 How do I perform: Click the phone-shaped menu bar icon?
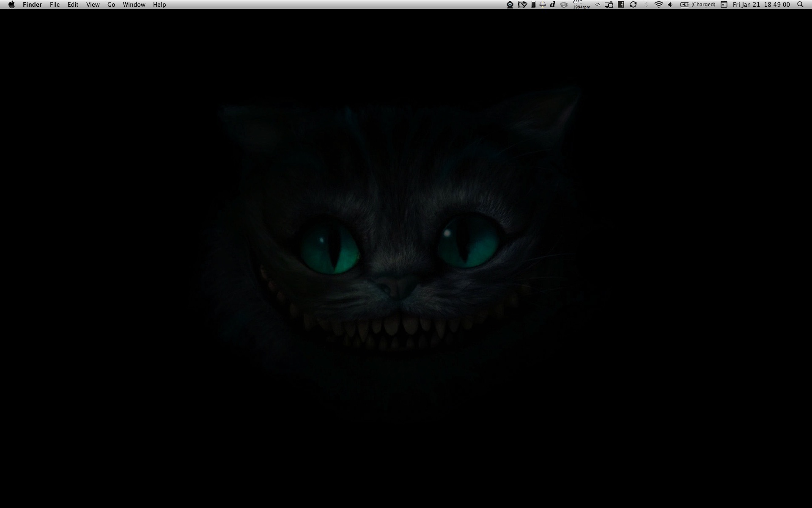[533, 5]
